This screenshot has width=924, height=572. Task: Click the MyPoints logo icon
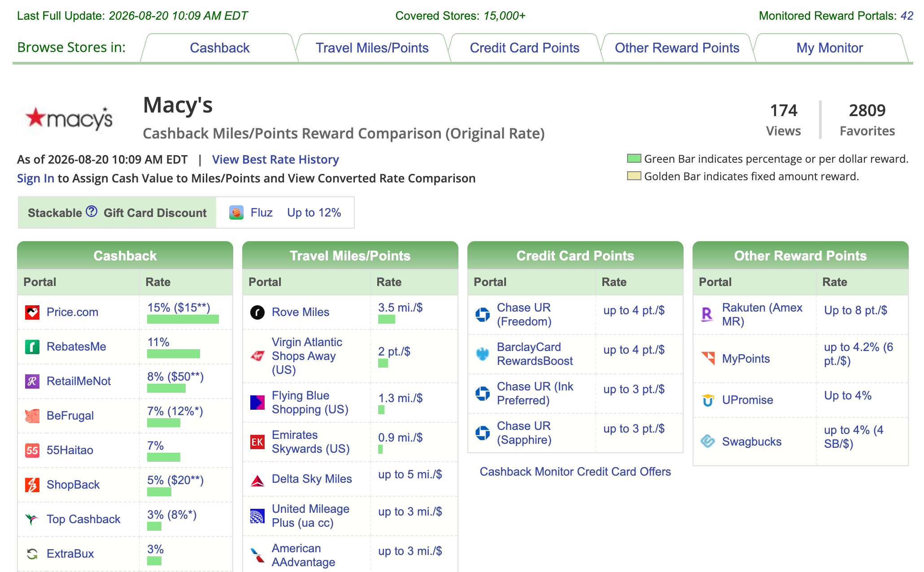[x=708, y=359]
